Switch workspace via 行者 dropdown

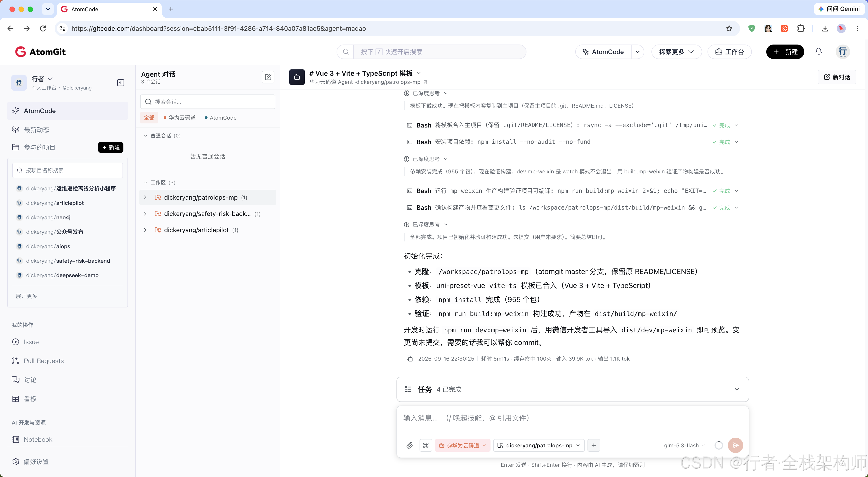pos(42,79)
